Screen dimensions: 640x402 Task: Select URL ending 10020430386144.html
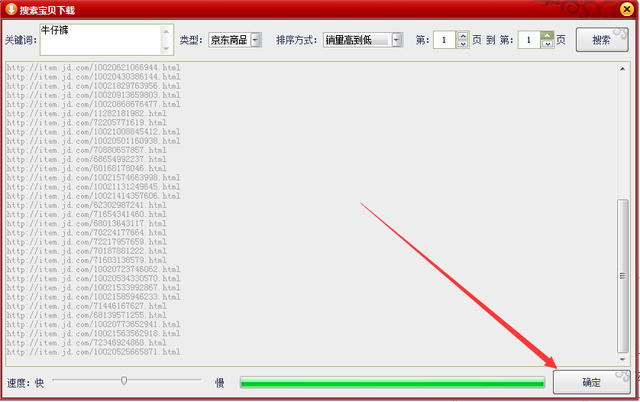(93, 77)
